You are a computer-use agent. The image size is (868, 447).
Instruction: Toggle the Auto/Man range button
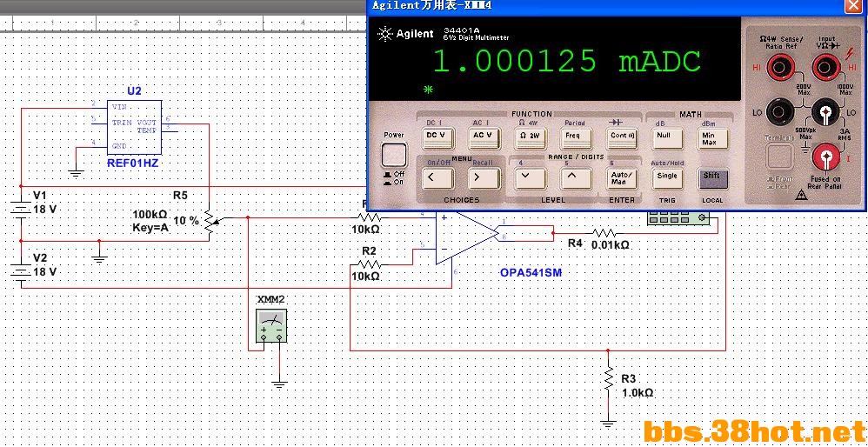pyautogui.click(x=621, y=178)
